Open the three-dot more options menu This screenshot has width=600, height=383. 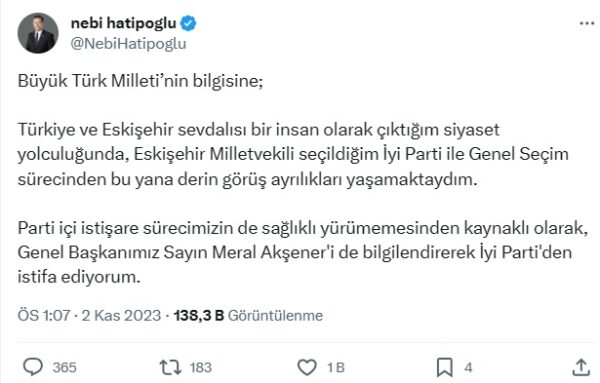point(587,24)
